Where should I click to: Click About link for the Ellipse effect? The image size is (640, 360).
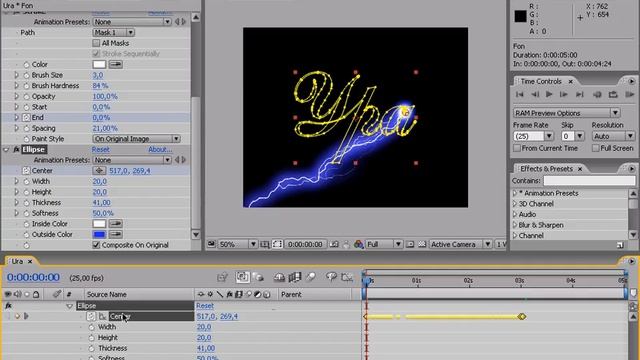160,149
